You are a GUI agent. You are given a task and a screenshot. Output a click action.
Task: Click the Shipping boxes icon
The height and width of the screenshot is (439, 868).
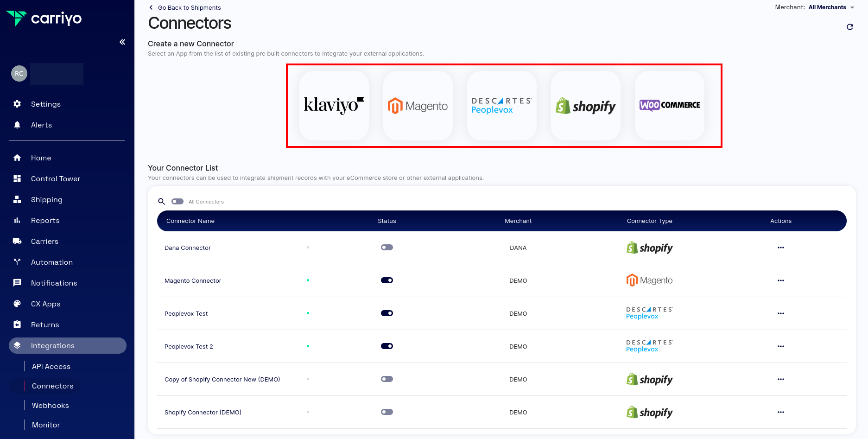[17, 199]
